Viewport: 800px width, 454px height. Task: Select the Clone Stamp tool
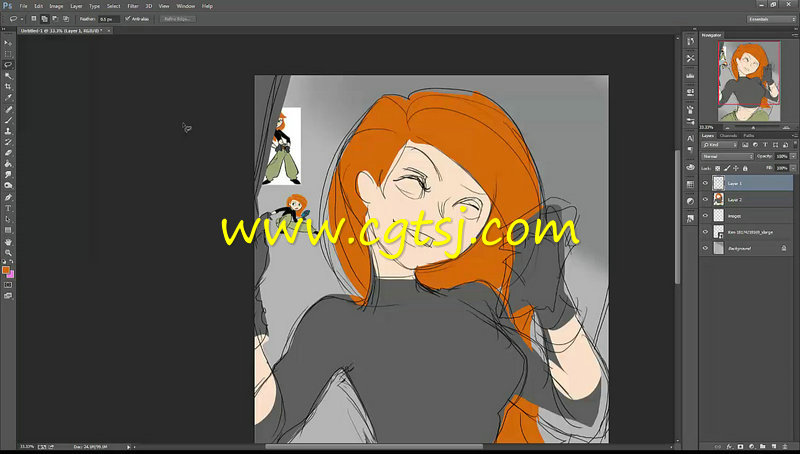pos(8,131)
